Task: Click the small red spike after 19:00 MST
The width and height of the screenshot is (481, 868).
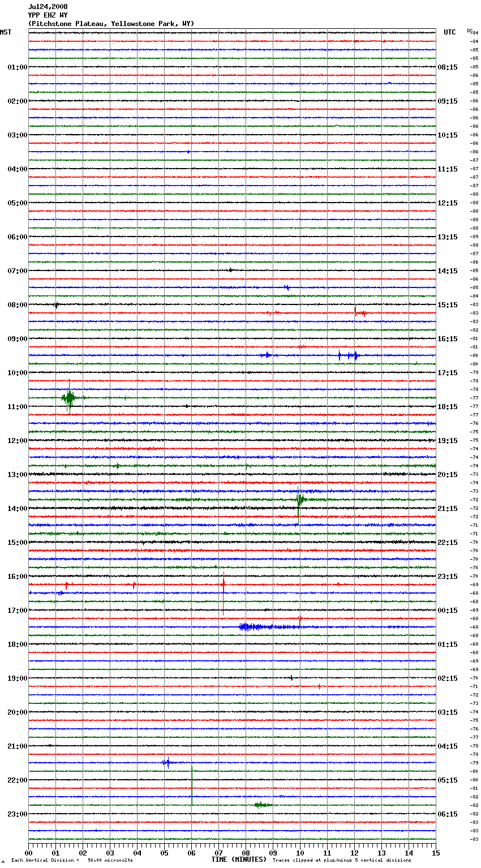Action: (x=319, y=686)
